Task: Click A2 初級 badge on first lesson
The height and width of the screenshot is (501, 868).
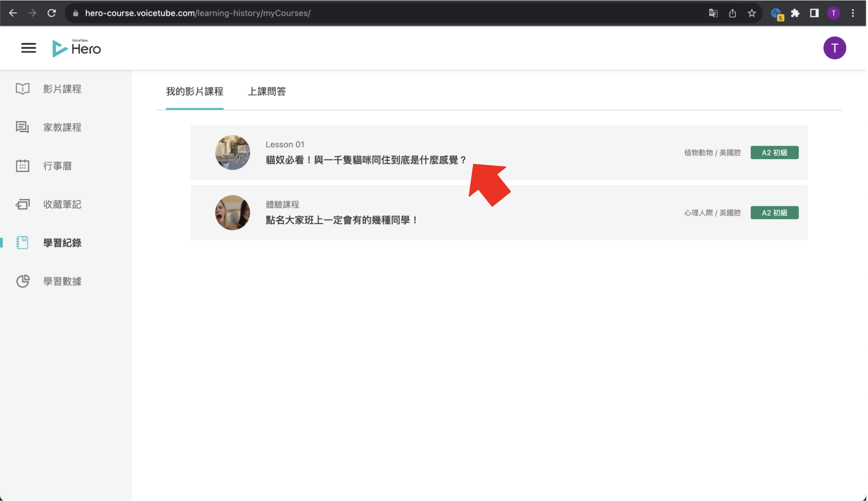Action: coord(774,153)
